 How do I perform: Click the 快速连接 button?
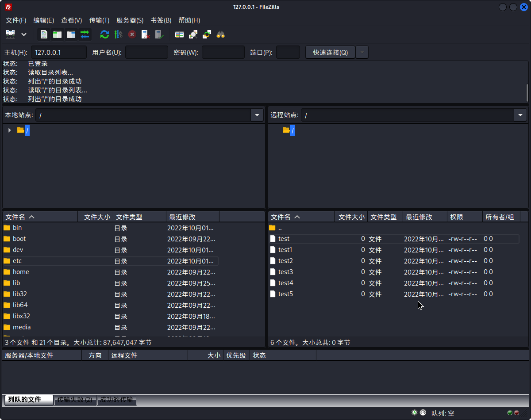click(329, 52)
